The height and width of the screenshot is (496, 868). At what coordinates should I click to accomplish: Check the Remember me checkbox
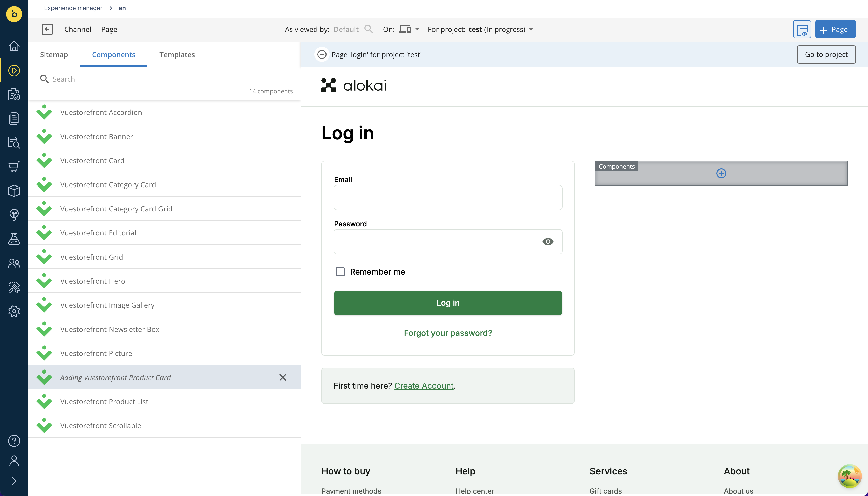coord(340,272)
